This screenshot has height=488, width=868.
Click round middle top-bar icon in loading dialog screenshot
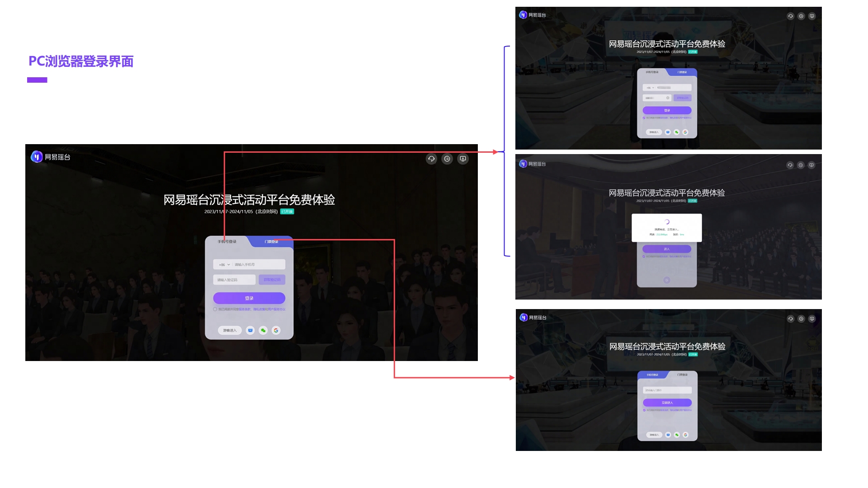coord(801,165)
